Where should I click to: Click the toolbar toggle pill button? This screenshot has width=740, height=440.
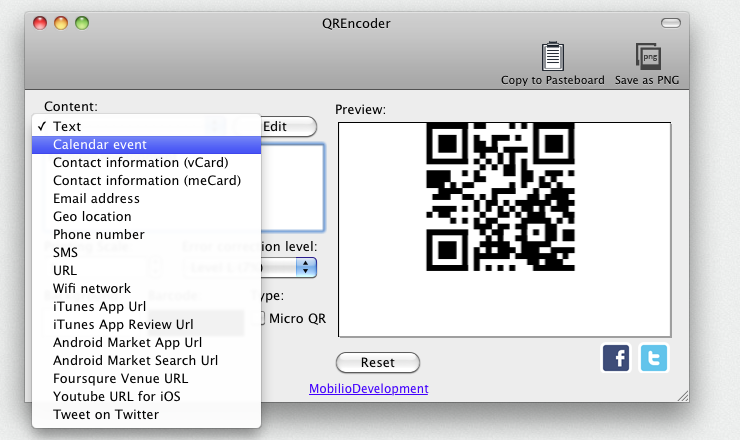pos(671,23)
